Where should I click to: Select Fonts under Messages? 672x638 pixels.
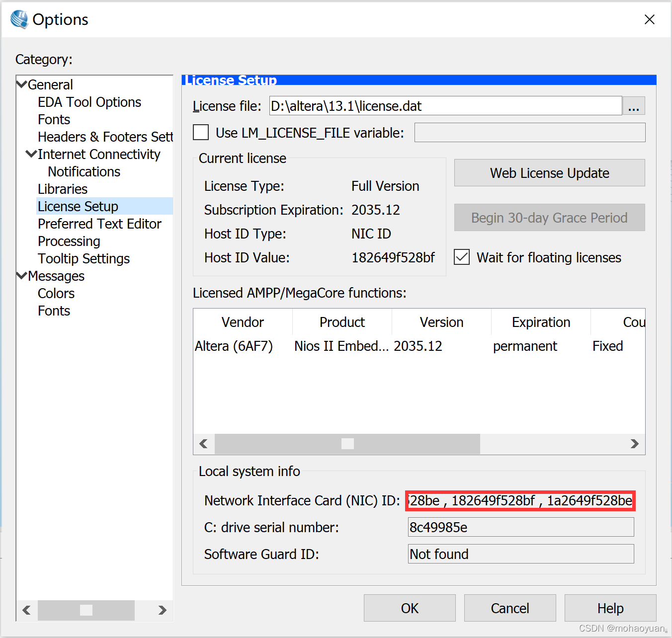coord(54,311)
